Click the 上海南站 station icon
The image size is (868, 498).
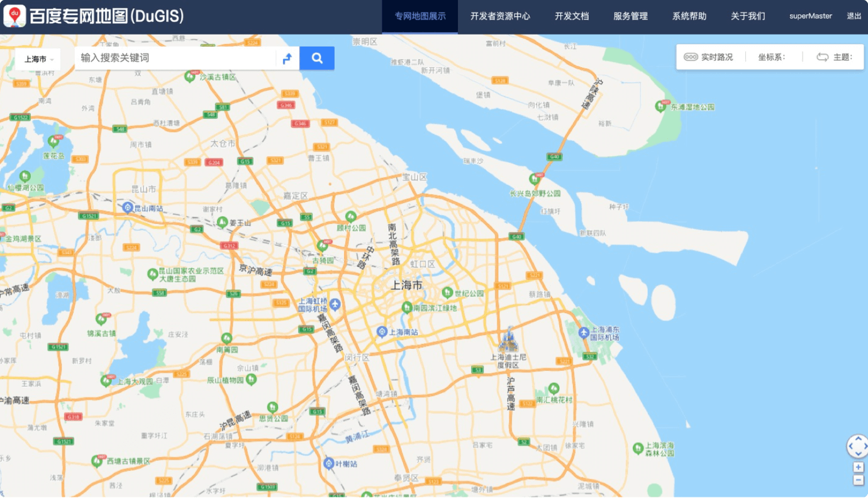(x=381, y=331)
